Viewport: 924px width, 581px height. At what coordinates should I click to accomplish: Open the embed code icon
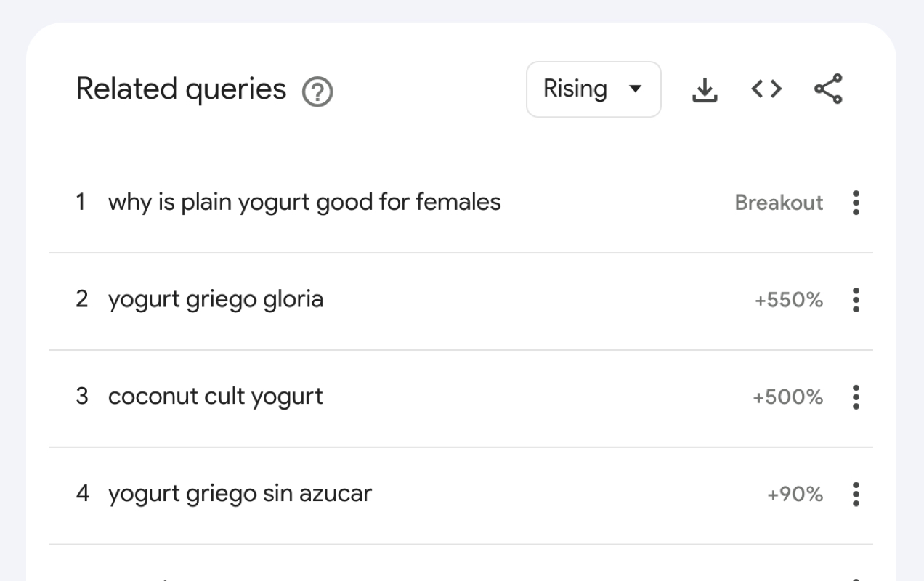tap(766, 89)
